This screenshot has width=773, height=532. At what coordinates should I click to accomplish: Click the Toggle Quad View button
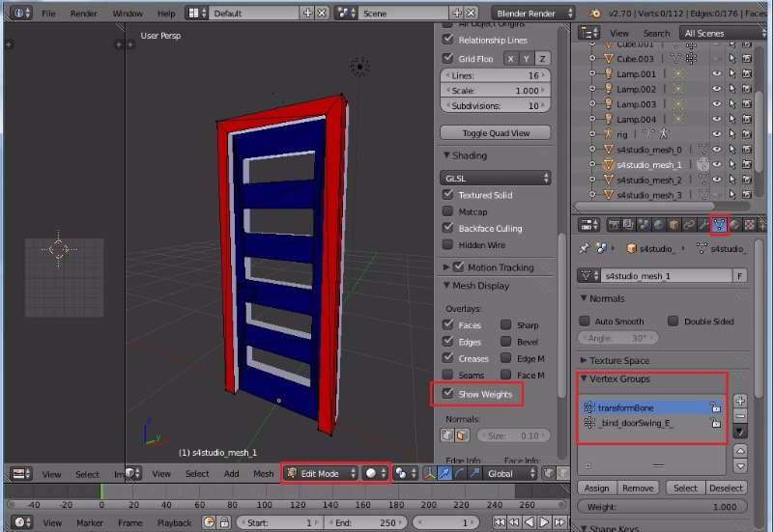click(495, 132)
